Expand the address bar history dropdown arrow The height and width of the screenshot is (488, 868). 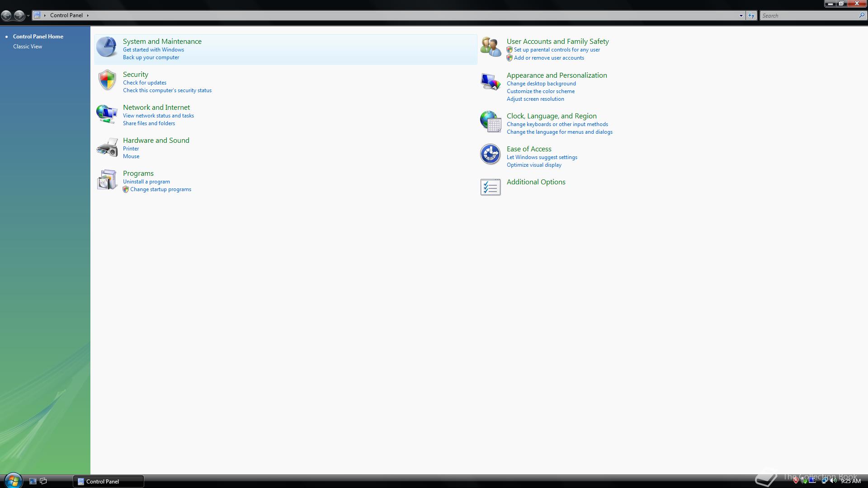pos(741,16)
